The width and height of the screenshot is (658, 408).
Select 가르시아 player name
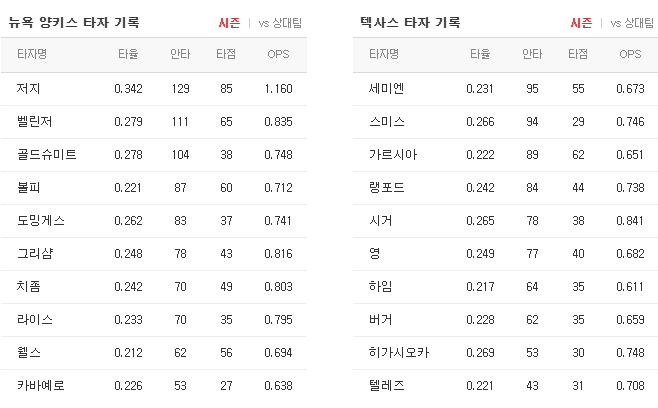[393, 154]
